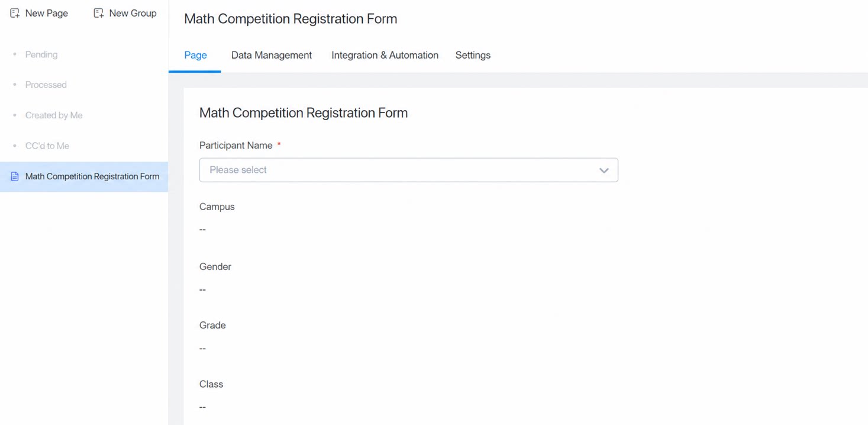Screen dimensions: 868x425
Task: Click the Gender field label
Action: [215, 267]
